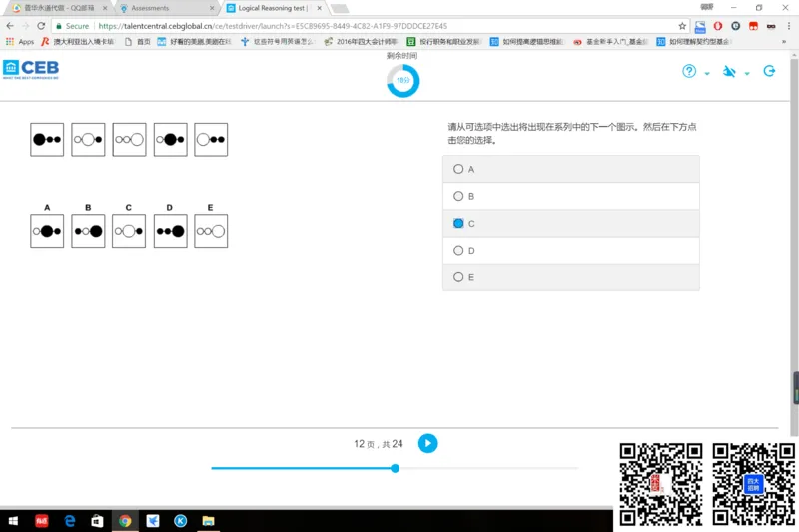Switch to the Assessments tab

[166, 8]
